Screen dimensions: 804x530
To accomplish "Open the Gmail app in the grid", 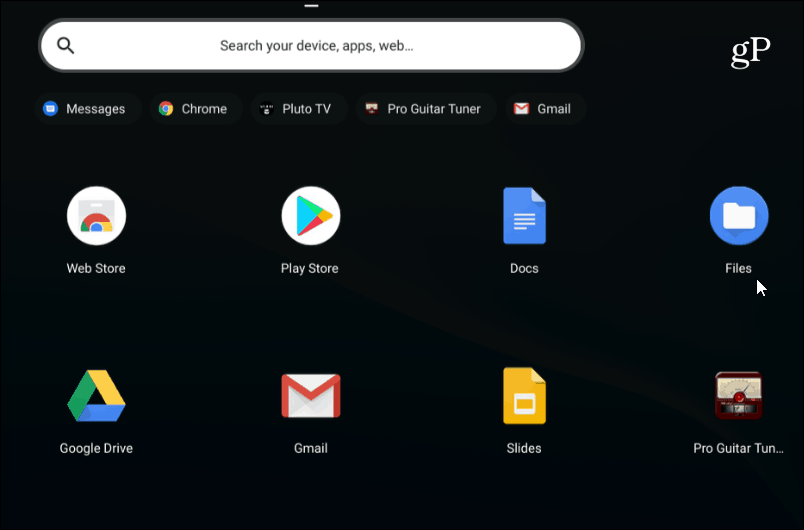I will tap(311, 396).
